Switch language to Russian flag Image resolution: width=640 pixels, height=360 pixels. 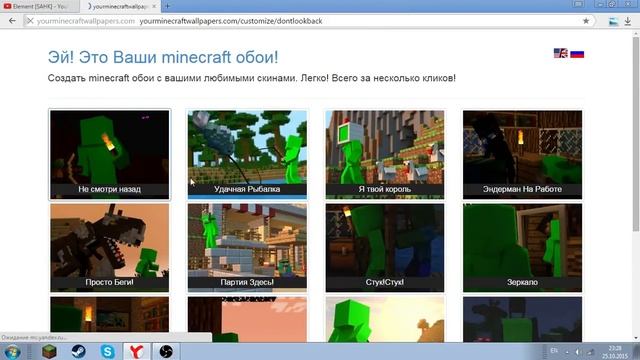click(x=577, y=53)
